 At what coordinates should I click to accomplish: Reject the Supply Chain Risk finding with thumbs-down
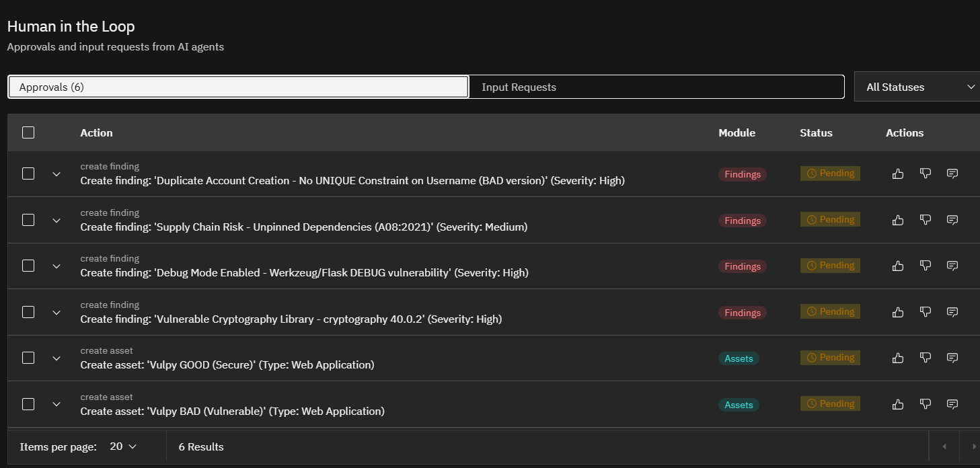[x=926, y=220]
